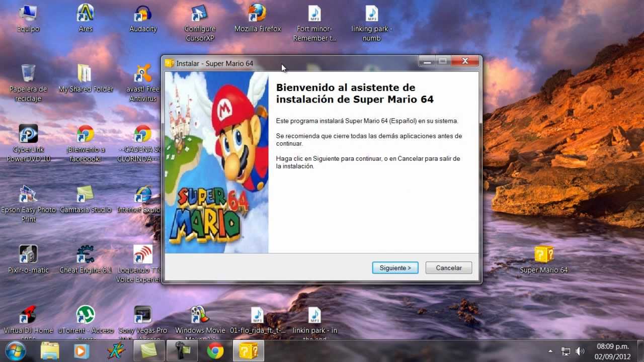Select the Internet Explorer desktop icon

coord(140,200)
